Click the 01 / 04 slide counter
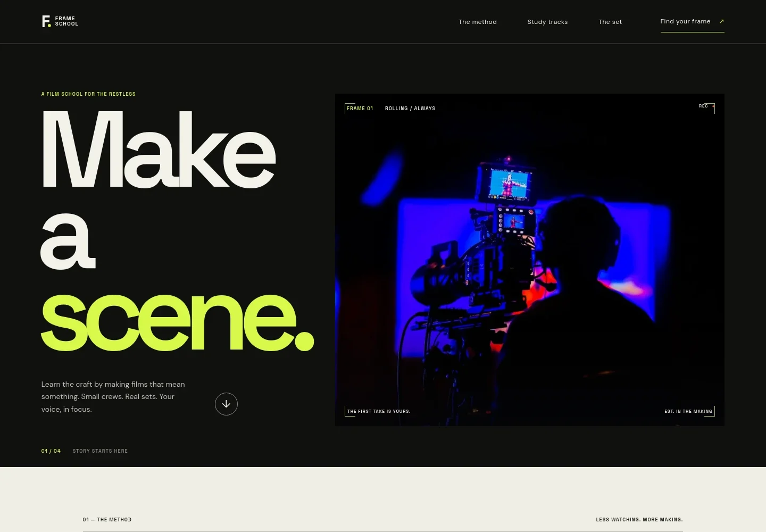Screen dimensions: 766x532 [51, 451]
